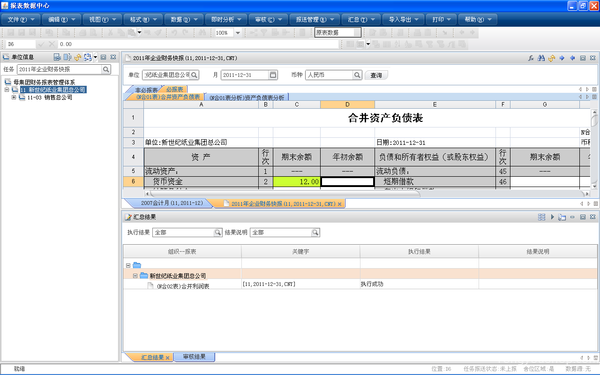The image size is (600, 375).
Task: Click the cell reference box showing D6
Action: pyautogui.click(x=20, y=44)
